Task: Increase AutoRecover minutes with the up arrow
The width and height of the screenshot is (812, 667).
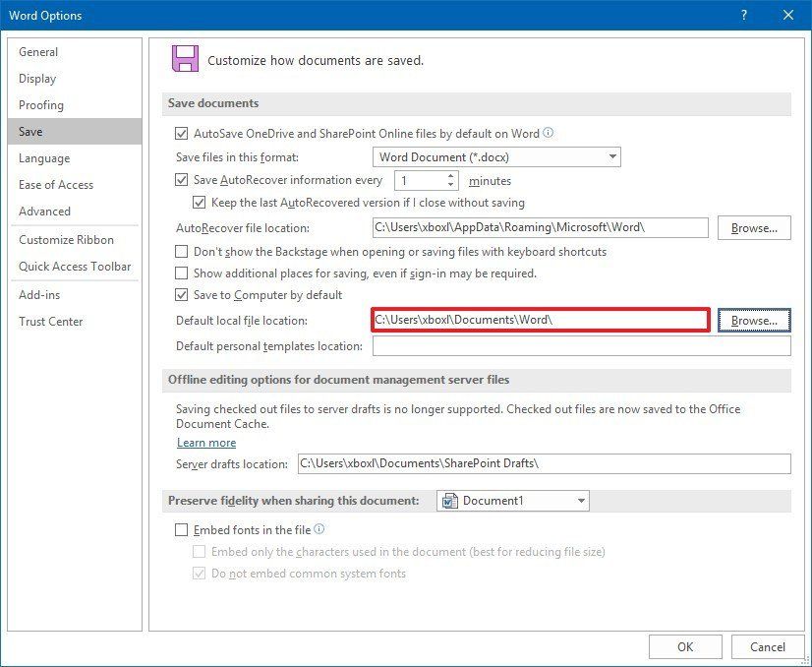Action: [x=451, y=176]
